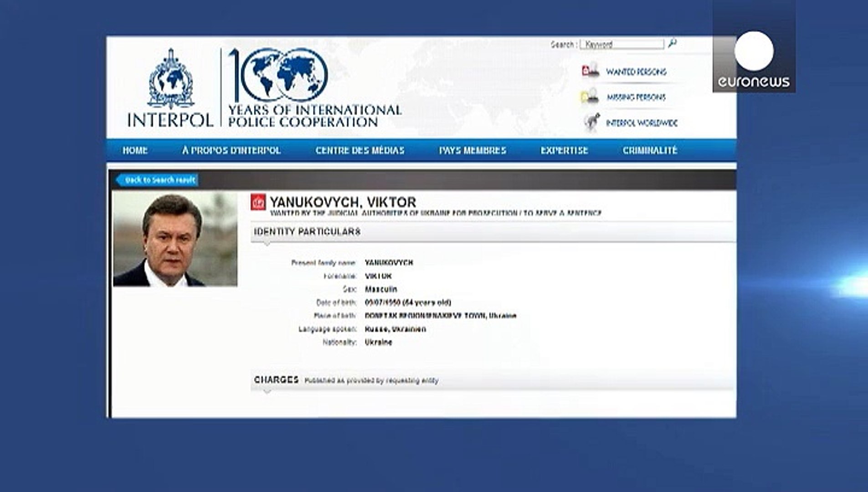
Task: Click the 'Published as provided by requesting entity' note
Action: click(371, 380)
